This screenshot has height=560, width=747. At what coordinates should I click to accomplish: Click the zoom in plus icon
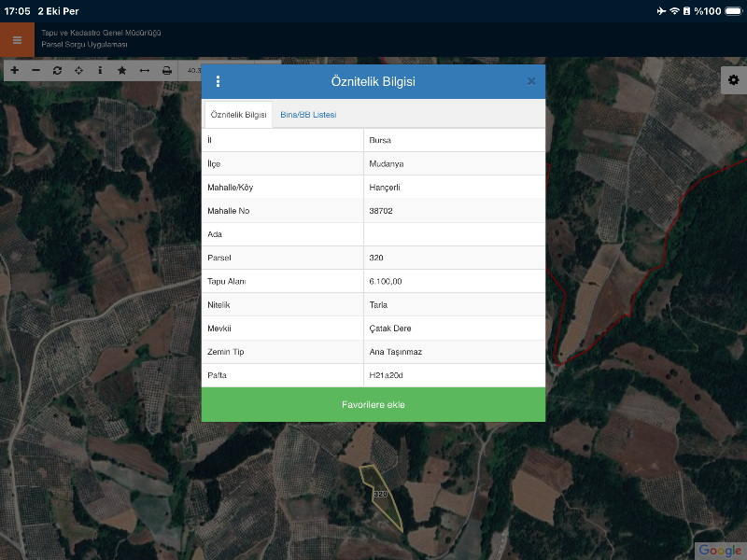tap(14, 70)
